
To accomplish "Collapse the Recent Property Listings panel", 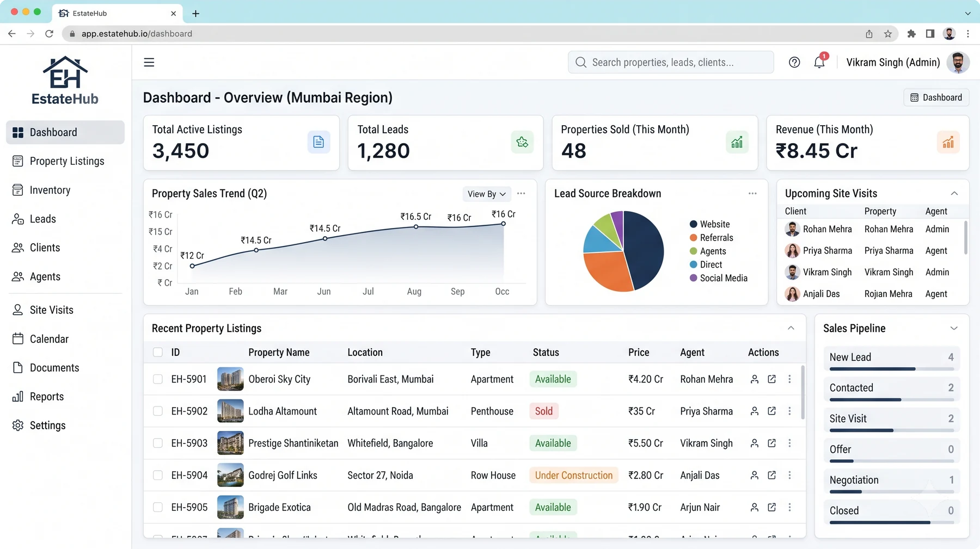I will point(791,328).
